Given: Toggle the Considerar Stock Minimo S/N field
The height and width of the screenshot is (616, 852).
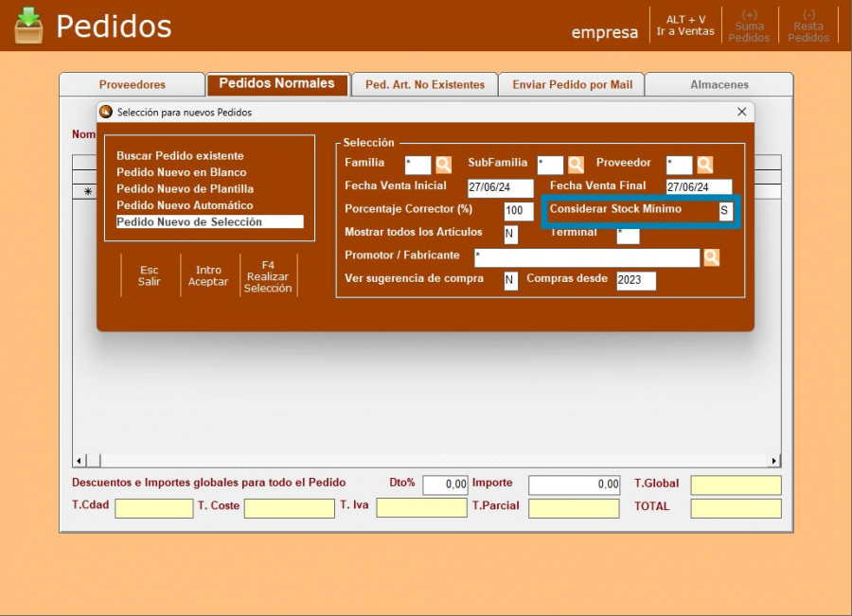Looking at the screenshot, I should [x=725, y=211].
